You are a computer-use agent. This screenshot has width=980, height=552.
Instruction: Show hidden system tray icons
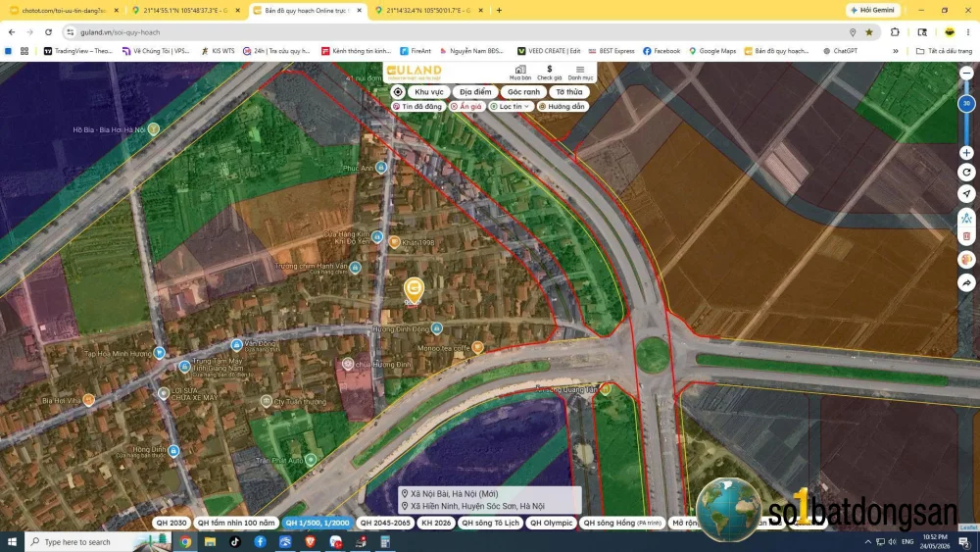tap(867, 542)
